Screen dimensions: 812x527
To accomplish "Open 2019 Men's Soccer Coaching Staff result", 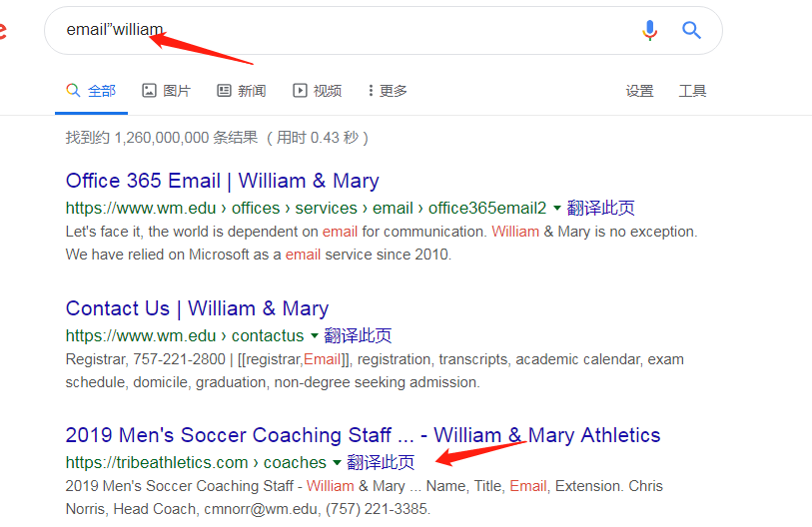I will coord(363,435).
